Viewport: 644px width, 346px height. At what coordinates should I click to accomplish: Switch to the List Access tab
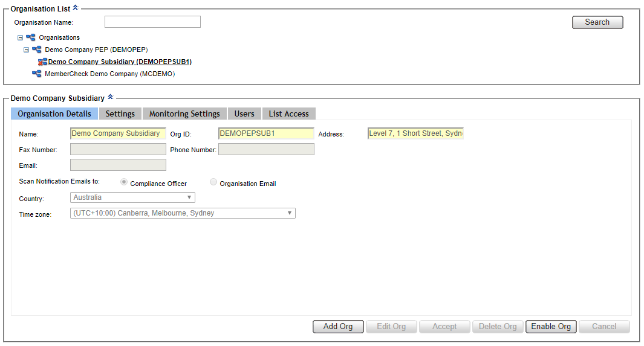pyautogui.click(x=288, y=114)
